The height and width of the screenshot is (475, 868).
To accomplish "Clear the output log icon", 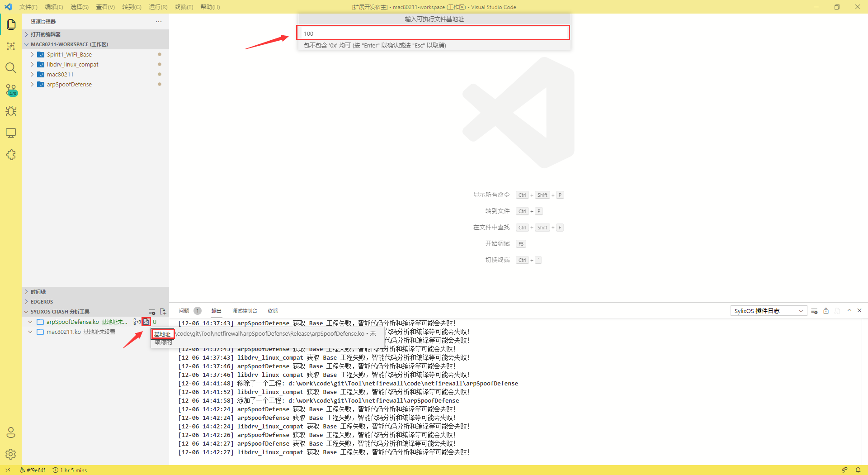I will point(814,311).
